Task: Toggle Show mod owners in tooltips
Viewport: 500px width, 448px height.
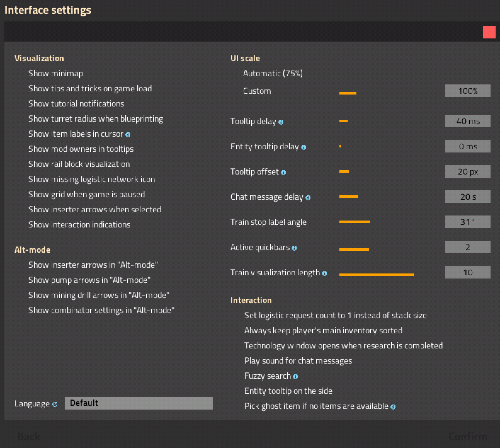Action: pyautogui.click(x=81, y=149)
